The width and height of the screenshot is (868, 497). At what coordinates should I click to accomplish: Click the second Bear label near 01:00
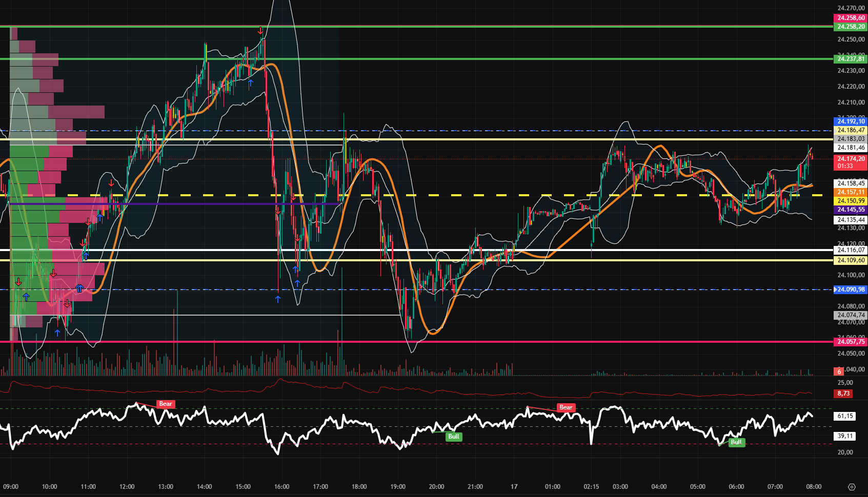(566, 407)
